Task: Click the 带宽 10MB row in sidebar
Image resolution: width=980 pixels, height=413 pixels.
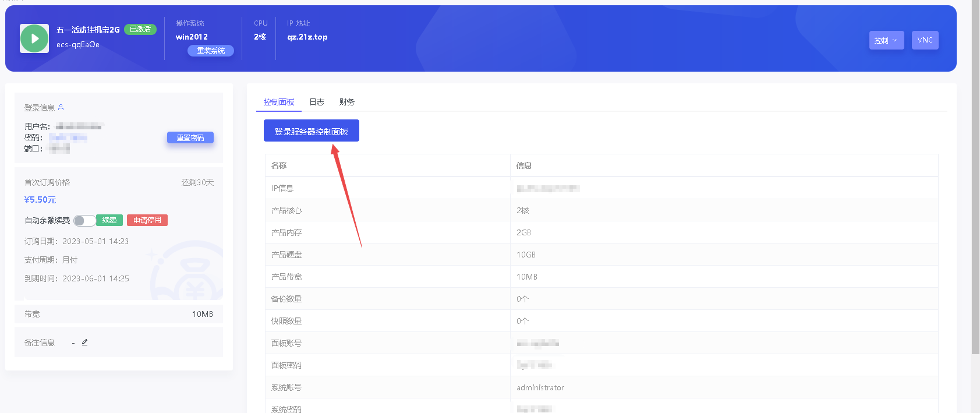Action: [x=119, y=314]
